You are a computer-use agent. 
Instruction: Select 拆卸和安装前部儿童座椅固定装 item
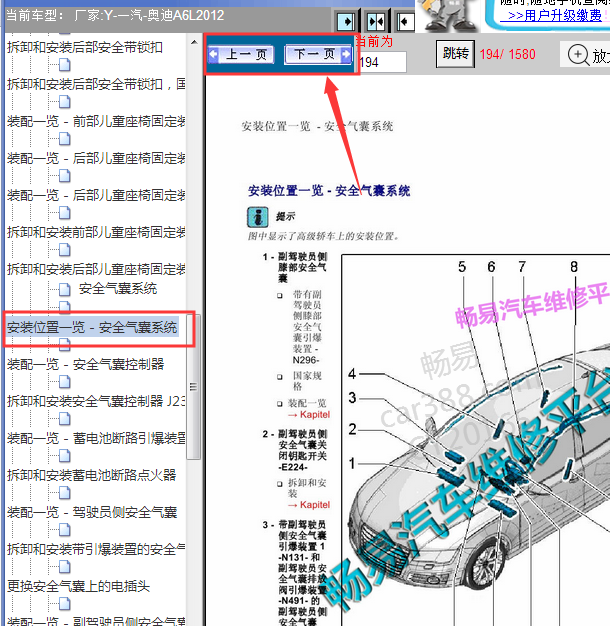pos(96,232)
